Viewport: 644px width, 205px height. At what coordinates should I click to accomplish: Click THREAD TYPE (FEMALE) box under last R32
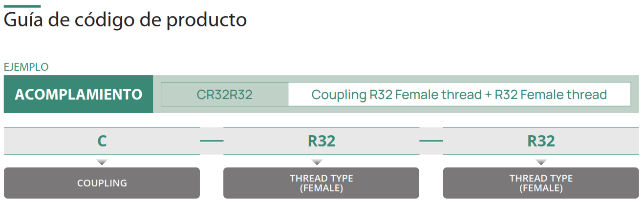pyautogui.click(x=541, y=183)
